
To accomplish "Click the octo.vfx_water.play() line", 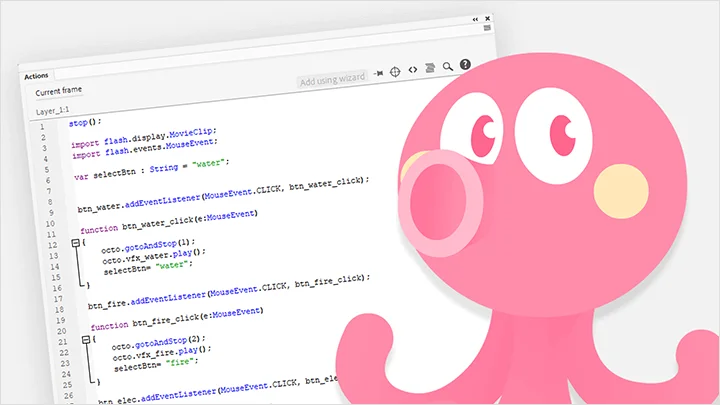I will point(154,256).
